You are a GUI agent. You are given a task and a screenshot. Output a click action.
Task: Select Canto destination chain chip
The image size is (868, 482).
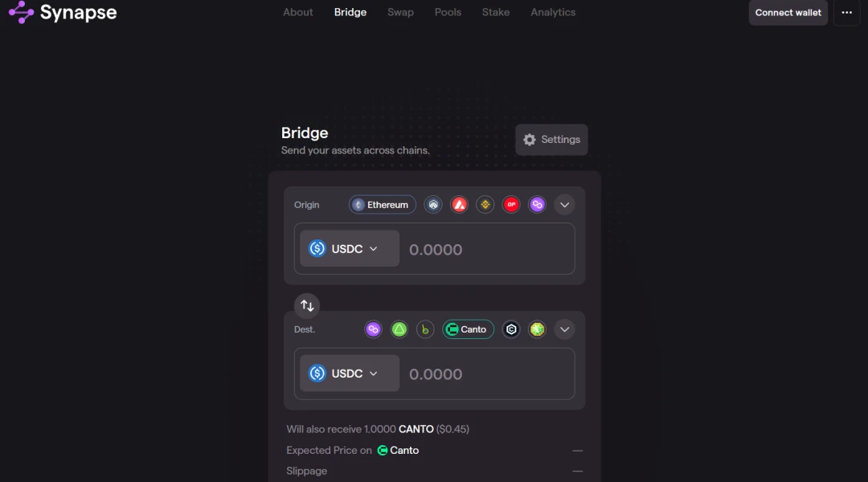468,329
